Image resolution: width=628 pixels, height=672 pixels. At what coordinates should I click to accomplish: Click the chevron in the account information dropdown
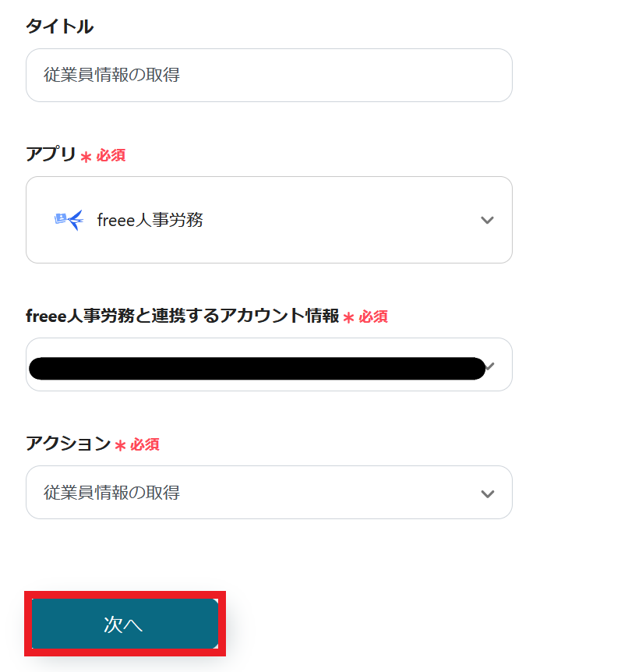click(x=490, y=366)
